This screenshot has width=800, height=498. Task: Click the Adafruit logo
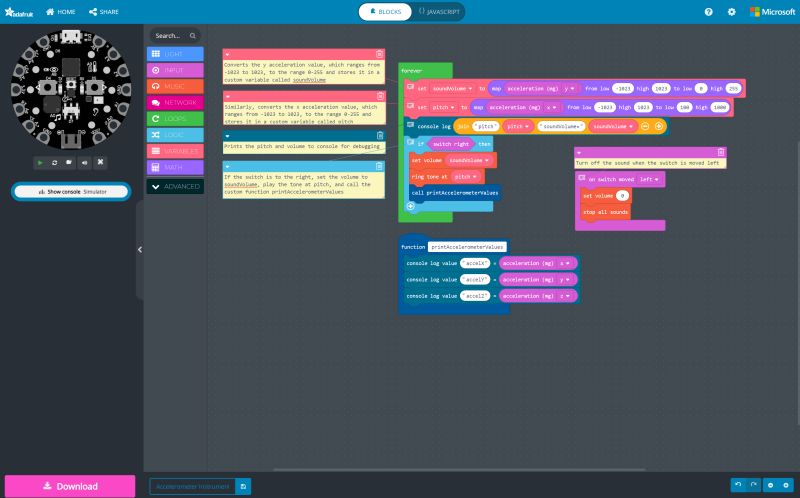[x=19, y=12]
